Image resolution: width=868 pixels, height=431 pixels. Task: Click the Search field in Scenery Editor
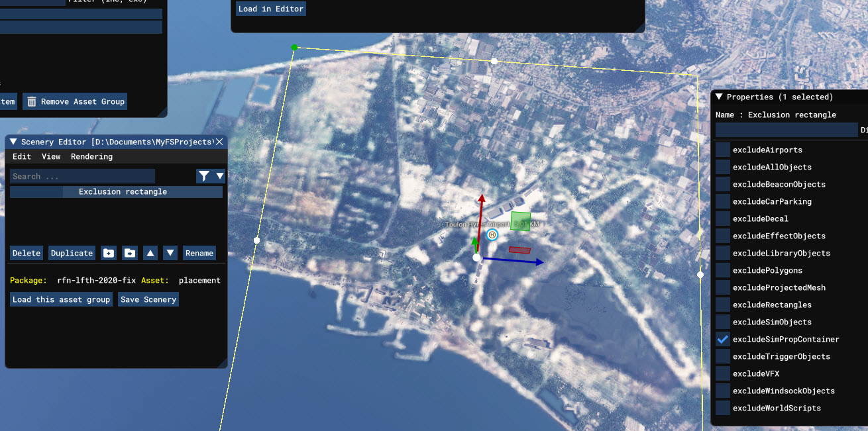(x=82, y=176)
